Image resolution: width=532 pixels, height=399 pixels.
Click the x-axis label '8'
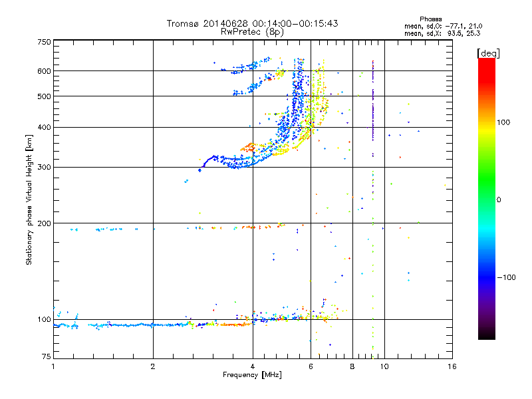352,366
